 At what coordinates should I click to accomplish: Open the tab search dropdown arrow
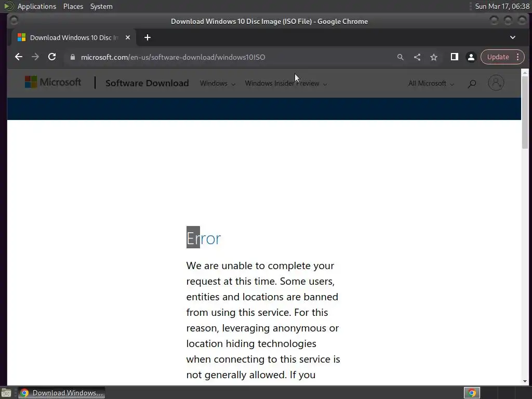pyautogui.click(x=513, y=37)
